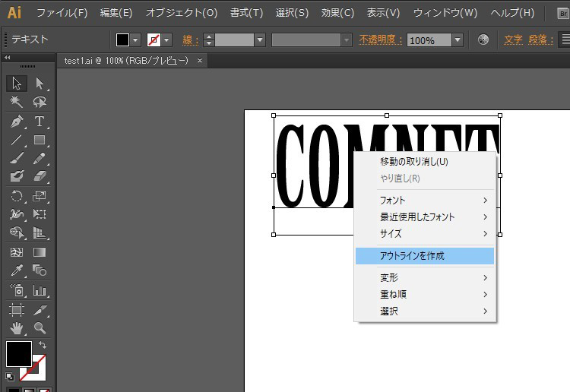Open the オブジェクト(O) menu
This screenshot has width=570, height=392.
click(182, 13)
